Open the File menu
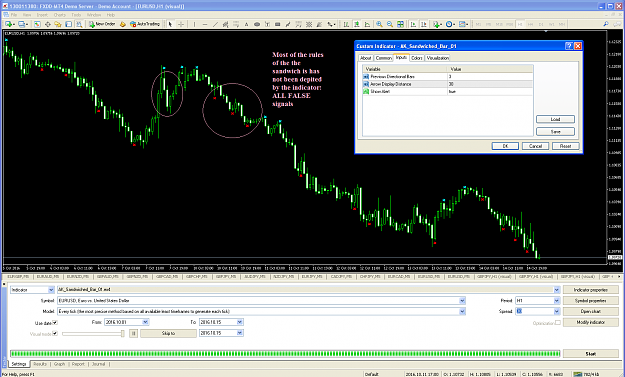 [14, 15]
